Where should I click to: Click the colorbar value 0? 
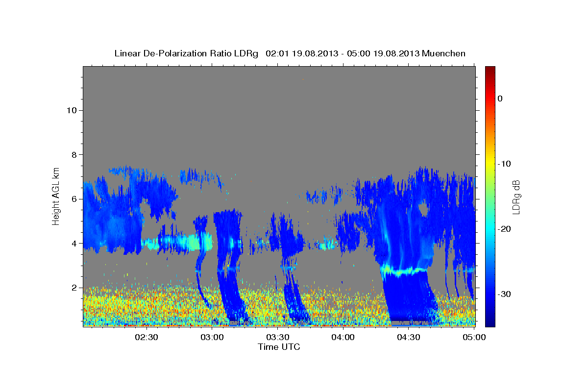tap(500, 98)
